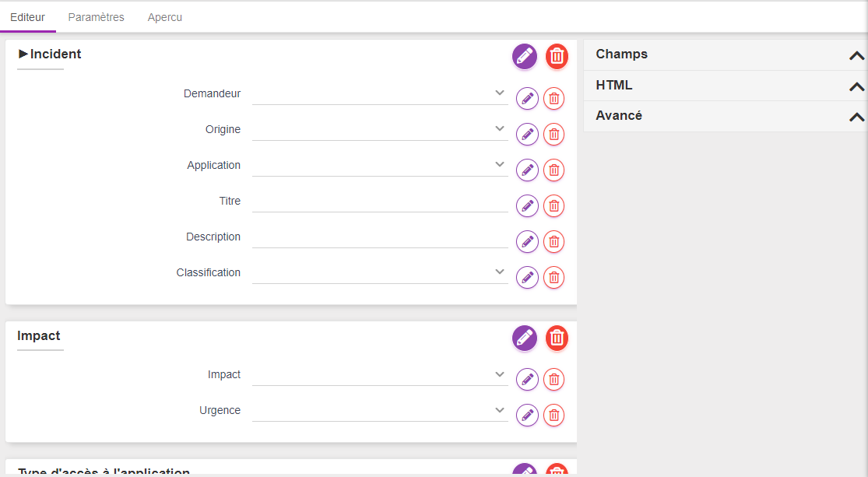The height and width of the screenshot is (477, 868).
Task: Edit the Incident section with pencil icon
Action: click(x=525, y=56)
